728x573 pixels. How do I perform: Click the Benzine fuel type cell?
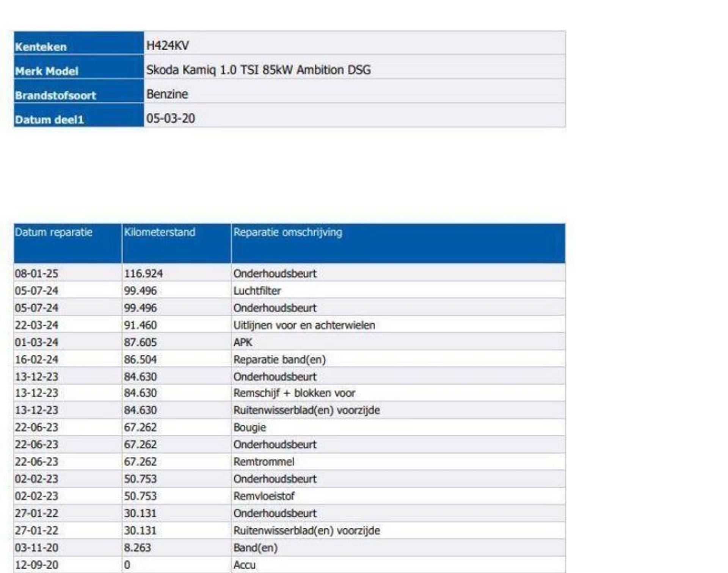[167, 94]
